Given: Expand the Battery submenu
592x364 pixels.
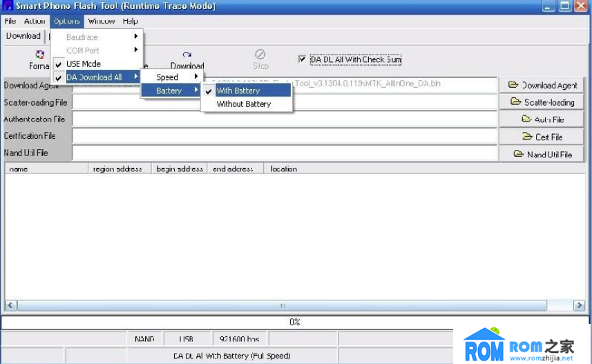Looking at the screenshot, I should click(x=171, y=90).
